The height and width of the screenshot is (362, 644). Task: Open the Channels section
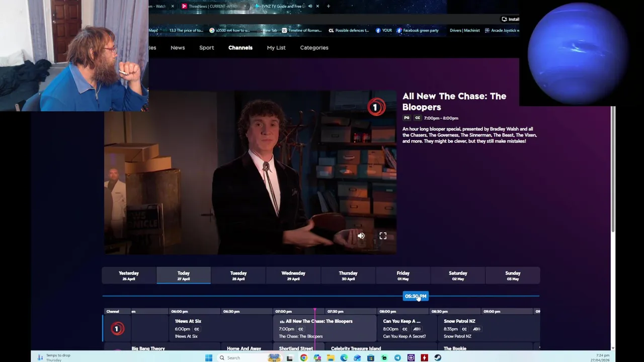click(240, 48)
